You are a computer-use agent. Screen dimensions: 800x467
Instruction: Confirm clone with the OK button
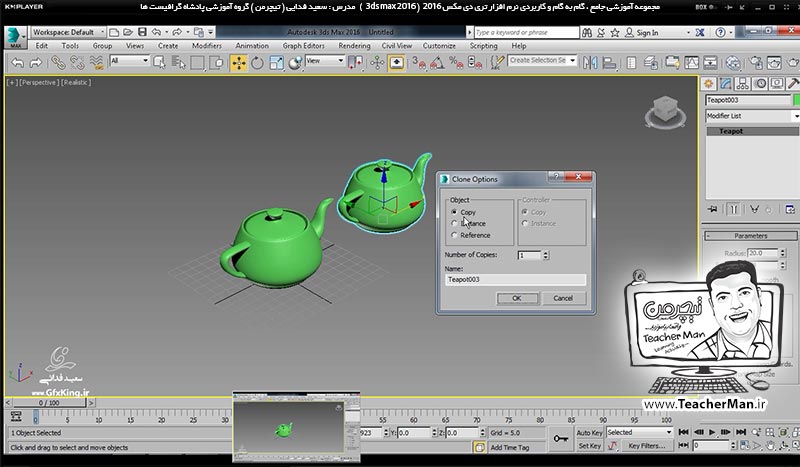517,299
